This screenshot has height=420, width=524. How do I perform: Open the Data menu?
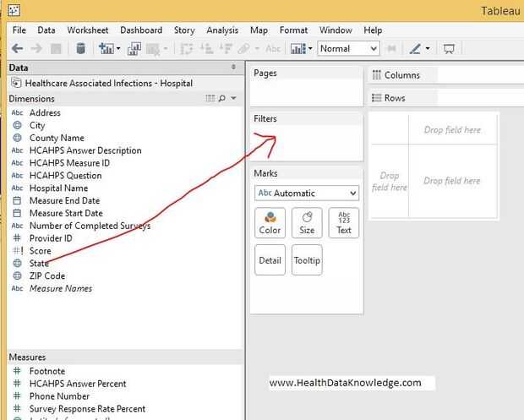pyautogui.click(x=46, y=30)
